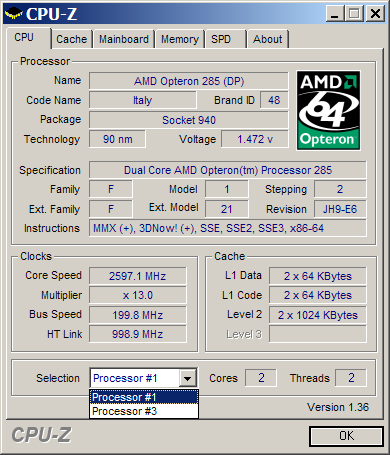Select the SPD tab
390x455 pixels.
pos(226,39)
